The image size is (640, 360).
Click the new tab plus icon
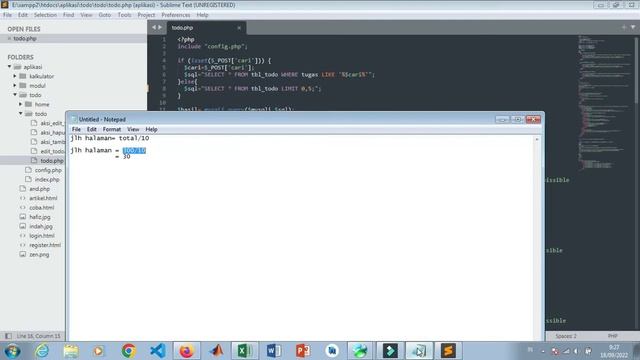click(624, 27)
